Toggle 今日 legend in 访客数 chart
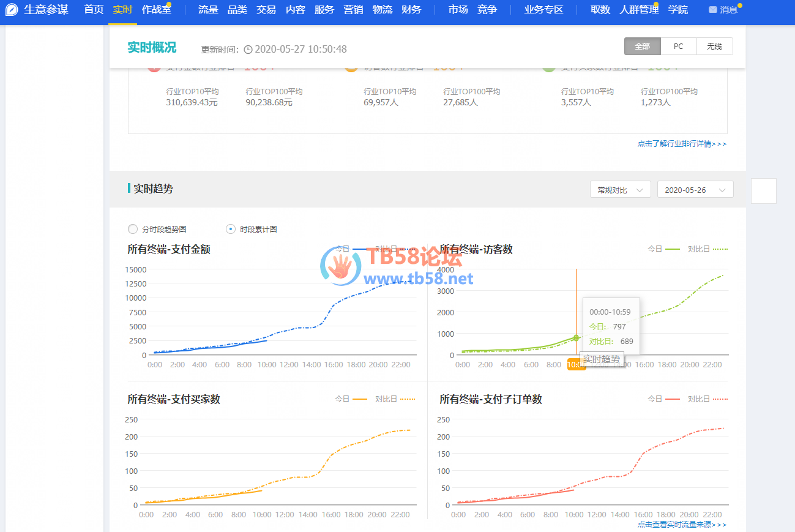 663,249
